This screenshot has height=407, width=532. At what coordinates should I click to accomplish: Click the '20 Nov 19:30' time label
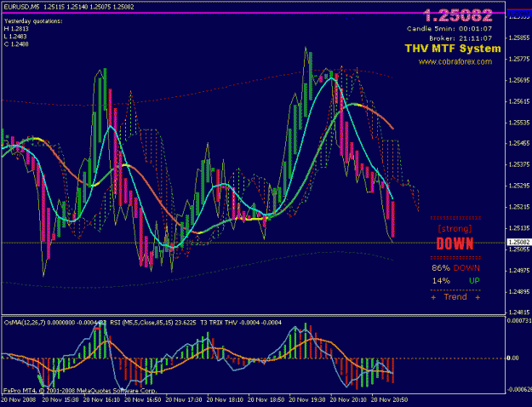point(307,400)
